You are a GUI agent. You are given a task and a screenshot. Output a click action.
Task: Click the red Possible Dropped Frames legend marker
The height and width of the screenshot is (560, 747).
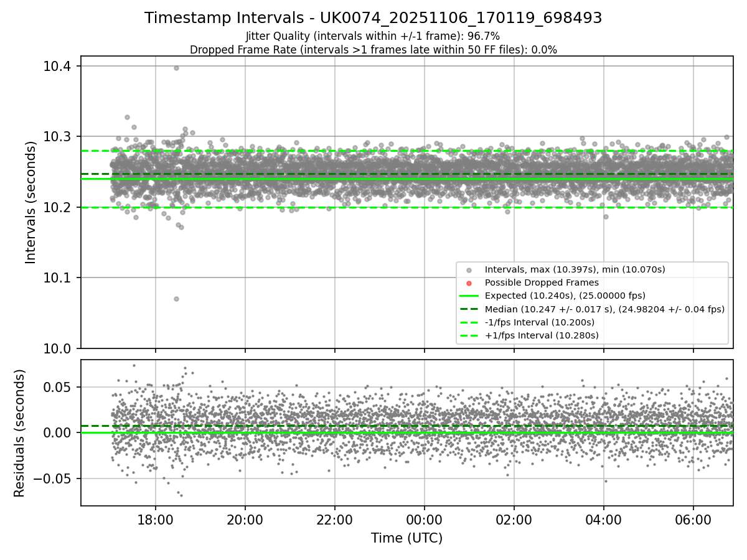[x=469, y=282]
